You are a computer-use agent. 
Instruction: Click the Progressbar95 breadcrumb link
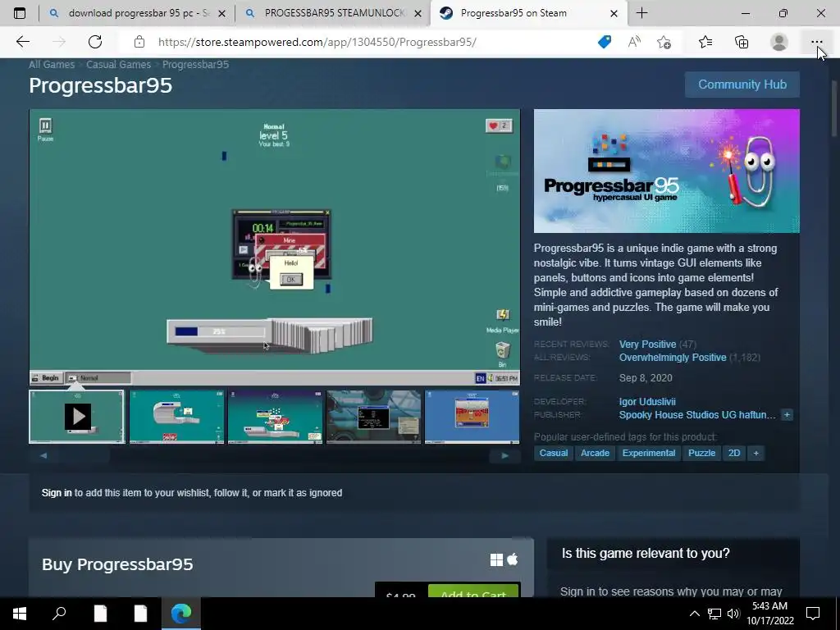pyautogui.click(x=195, y=64)
